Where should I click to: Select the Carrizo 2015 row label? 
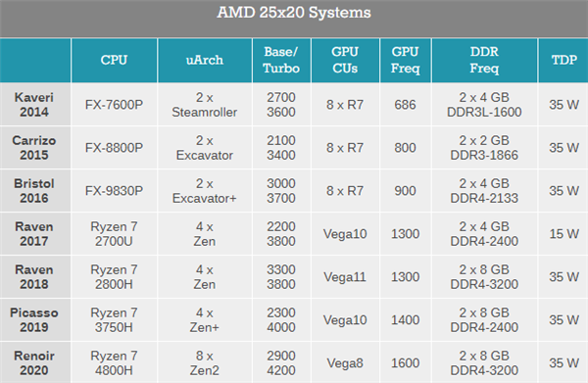point(34,148)
